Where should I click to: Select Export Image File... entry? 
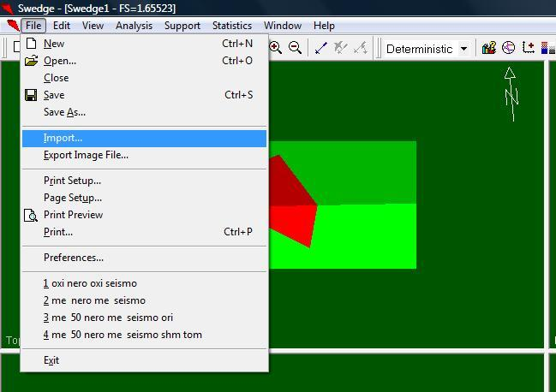click(x=144, y=155)
